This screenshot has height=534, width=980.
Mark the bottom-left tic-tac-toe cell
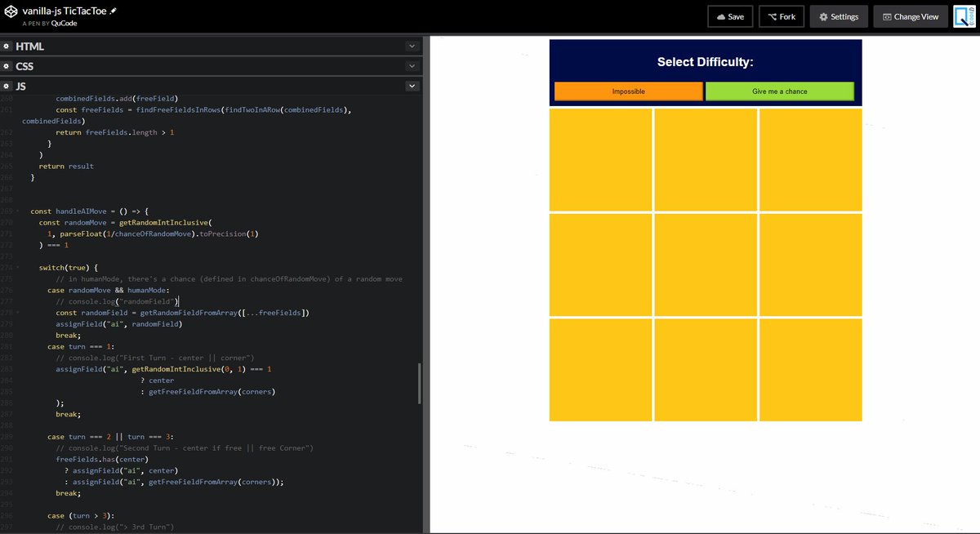pyautogui.click(x=601, y=370)
